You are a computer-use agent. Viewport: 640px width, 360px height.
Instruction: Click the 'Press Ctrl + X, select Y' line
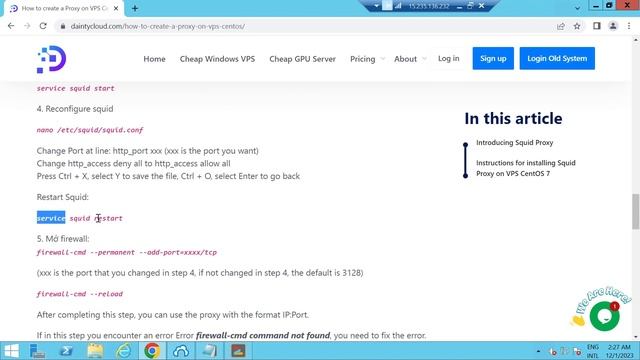(168, 176)
